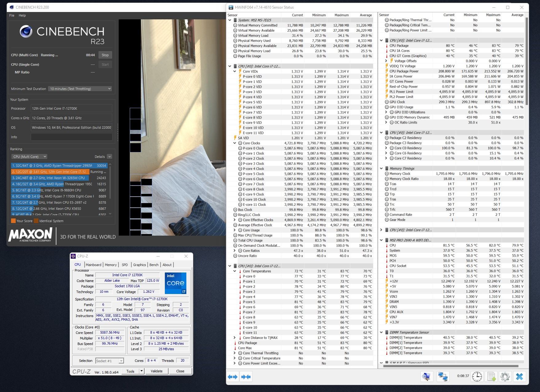Click the thermometer icon beside CPU Package row
This screenshot has height=392, width=540.
[x=235, y=343]
